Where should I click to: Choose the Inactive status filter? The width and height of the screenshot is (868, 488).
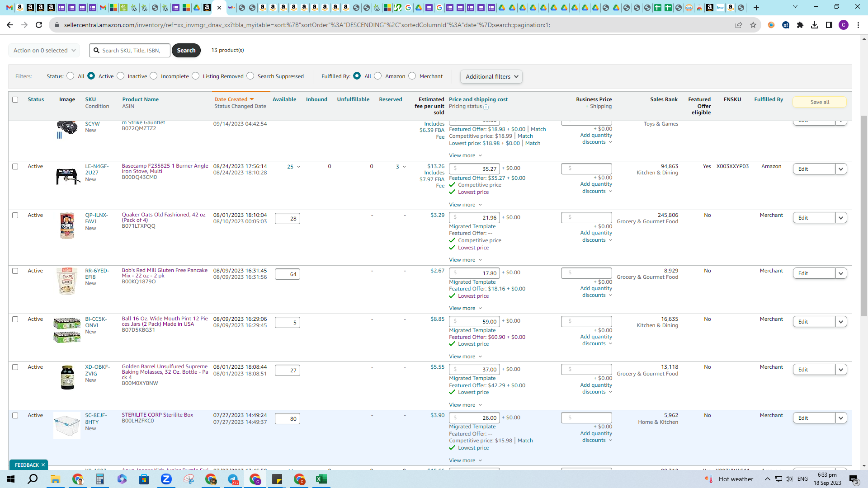(x=121, y=76)
